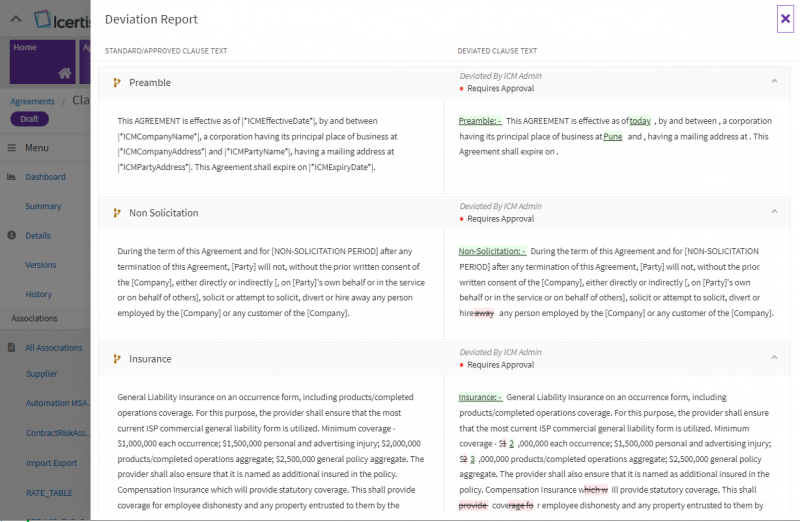Click the Insurance section title
This screenshot has width=800, height=522.
(x=150, y=359)
